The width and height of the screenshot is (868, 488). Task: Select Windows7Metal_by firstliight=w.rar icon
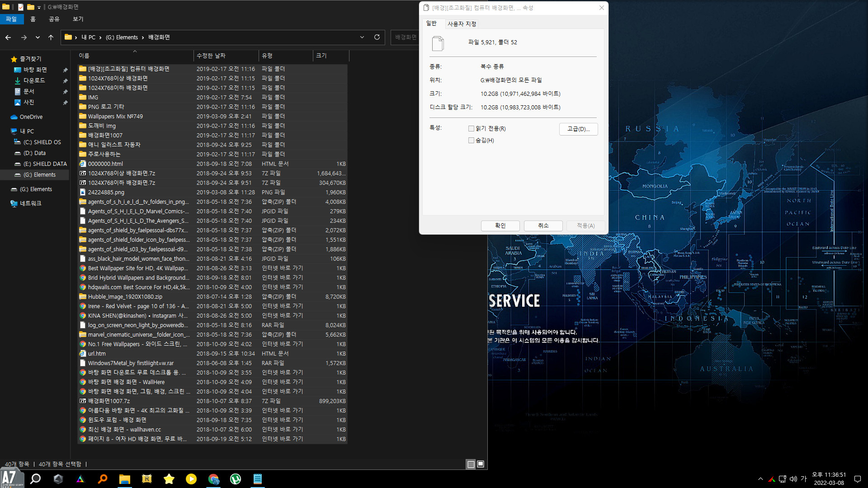(x=83, y=363)
